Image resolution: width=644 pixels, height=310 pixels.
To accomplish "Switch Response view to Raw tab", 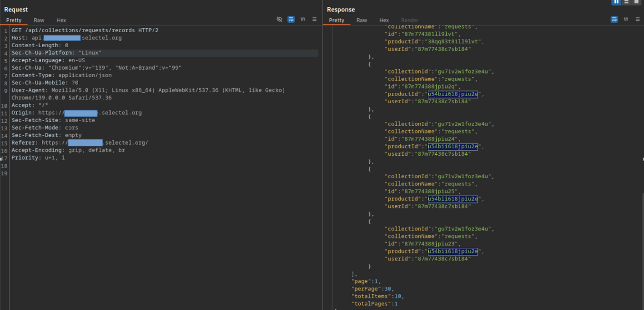I will point(362,20).
